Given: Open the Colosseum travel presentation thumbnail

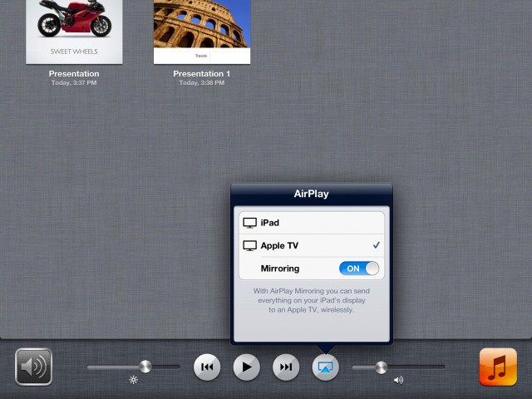Looking at the screenshot, I should 202,31.
